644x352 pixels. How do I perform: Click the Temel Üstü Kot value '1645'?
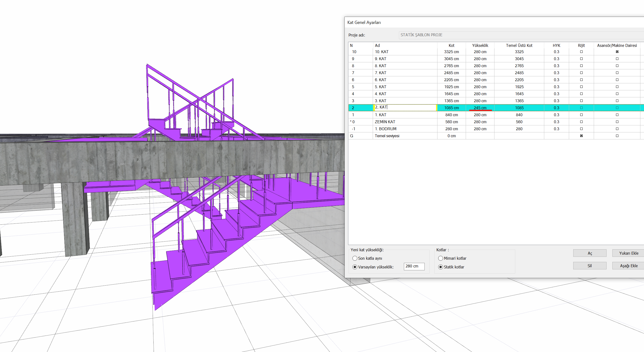click(519, 94)
